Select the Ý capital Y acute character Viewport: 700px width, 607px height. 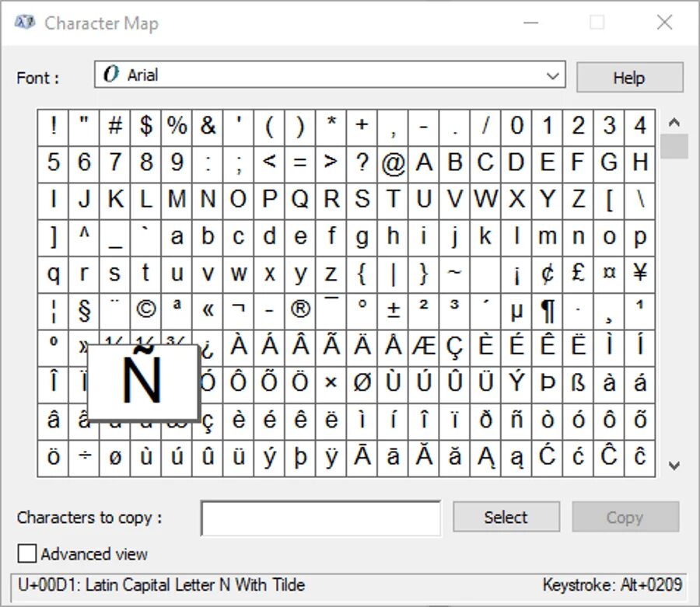516,383
